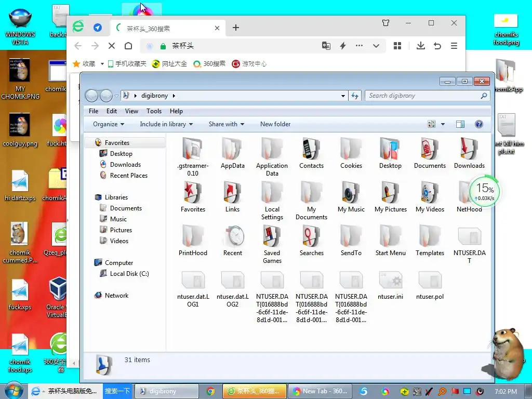Open the Edit menu
The width and height of the screenshot is (532, 399).
click(112, 111)
